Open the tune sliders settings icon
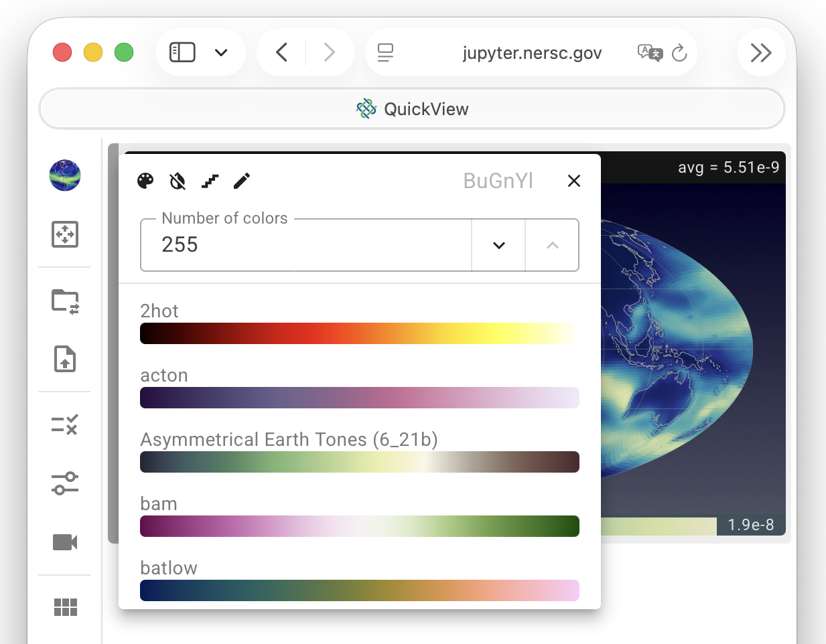Viewport: 826px width, 644px height. (65, 483)
